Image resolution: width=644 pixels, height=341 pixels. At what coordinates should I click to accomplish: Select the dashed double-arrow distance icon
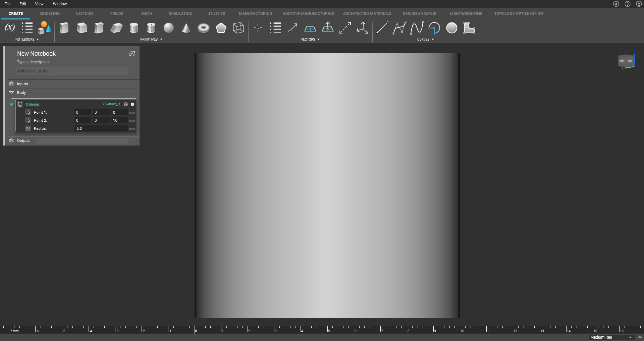345,28
